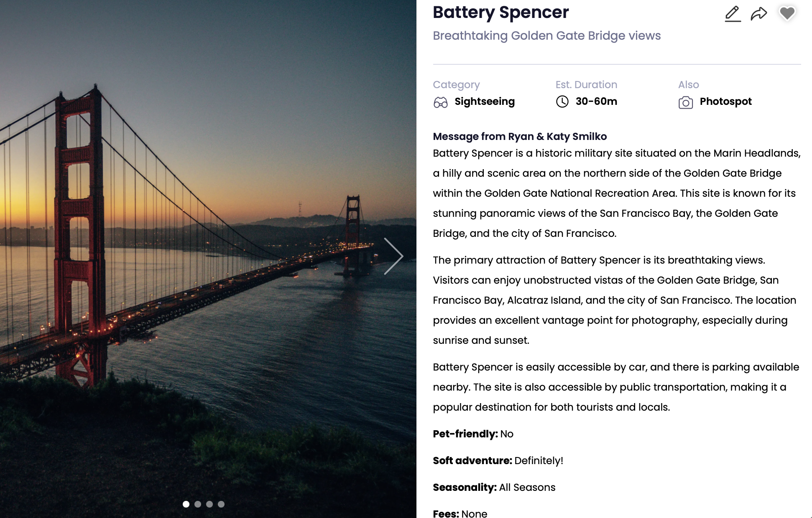Screen dimensions: 812x518
Task: Switch to the third carousel dot
Action: point(209,504)
